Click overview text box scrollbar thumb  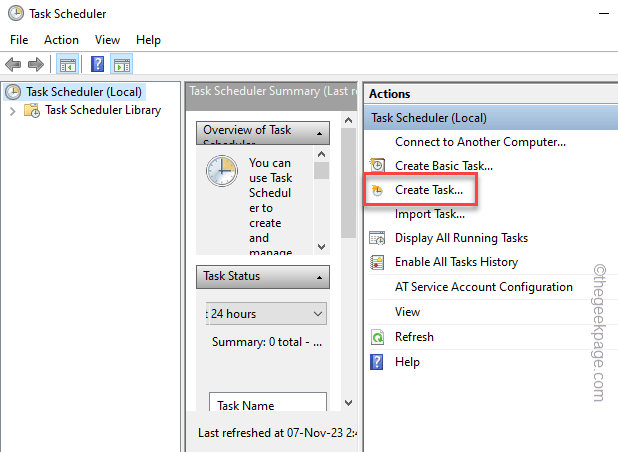[322, 171]
